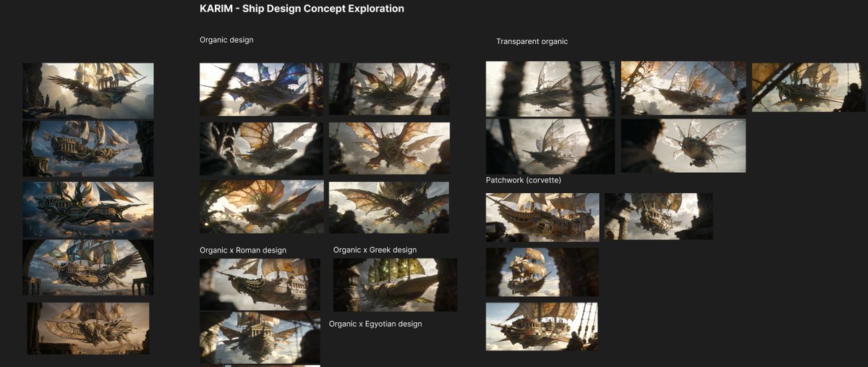
Task: Select the blue-winged ship image under Organic design
Action: point(261,89)
